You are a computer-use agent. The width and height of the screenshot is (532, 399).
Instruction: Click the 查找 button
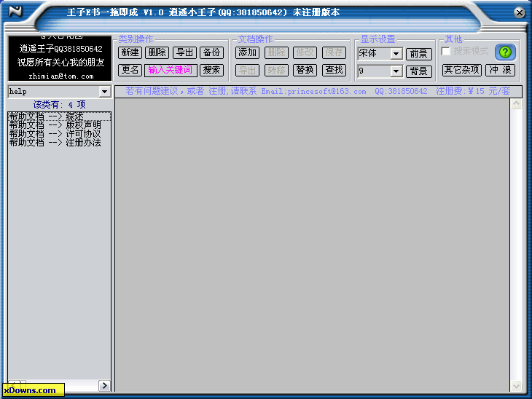coord(335,70)
